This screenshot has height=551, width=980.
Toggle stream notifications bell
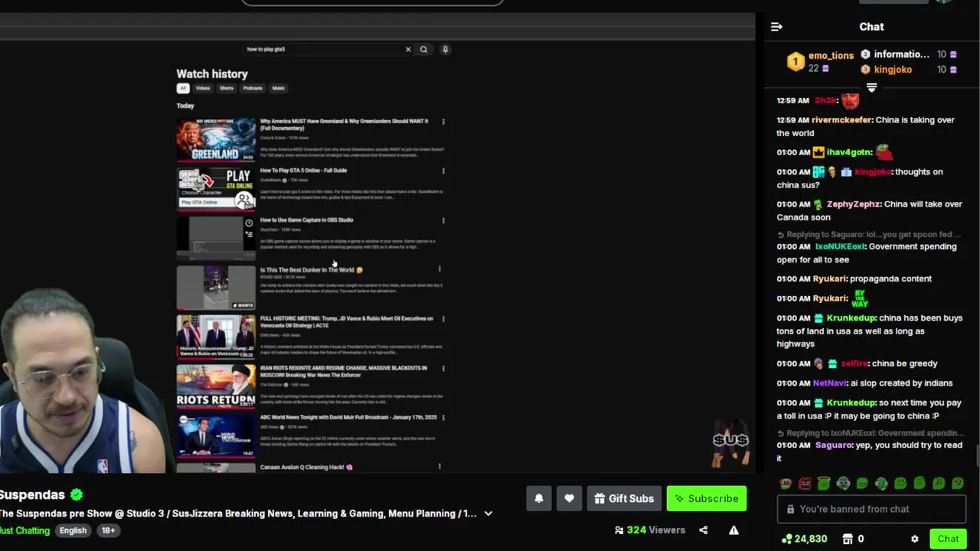pyautogui.click(x=539, y=498)
